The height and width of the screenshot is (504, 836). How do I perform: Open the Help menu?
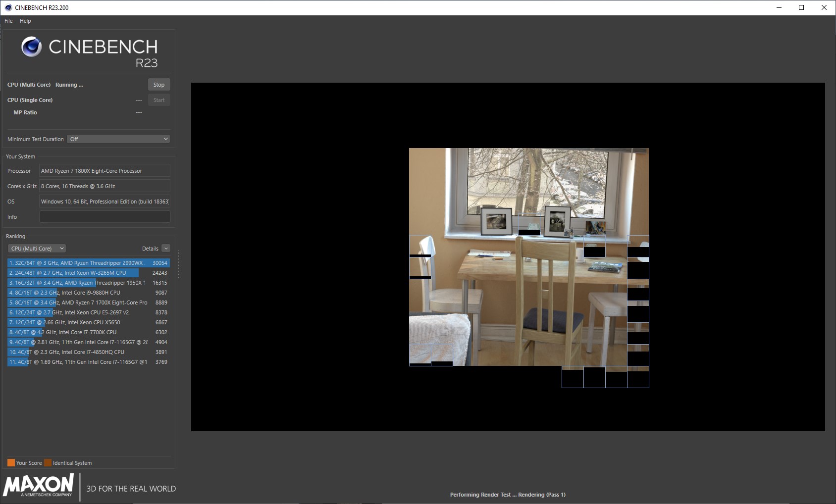click(x=25, y=21)
